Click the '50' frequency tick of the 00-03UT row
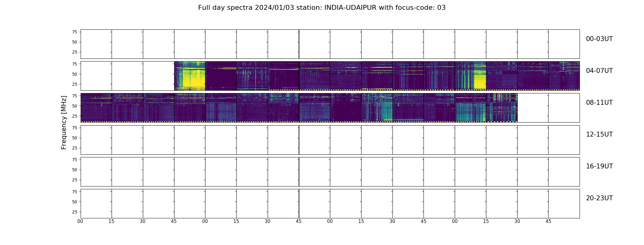Viewport: 644px width, 245px height. click(x=75, y=42)
